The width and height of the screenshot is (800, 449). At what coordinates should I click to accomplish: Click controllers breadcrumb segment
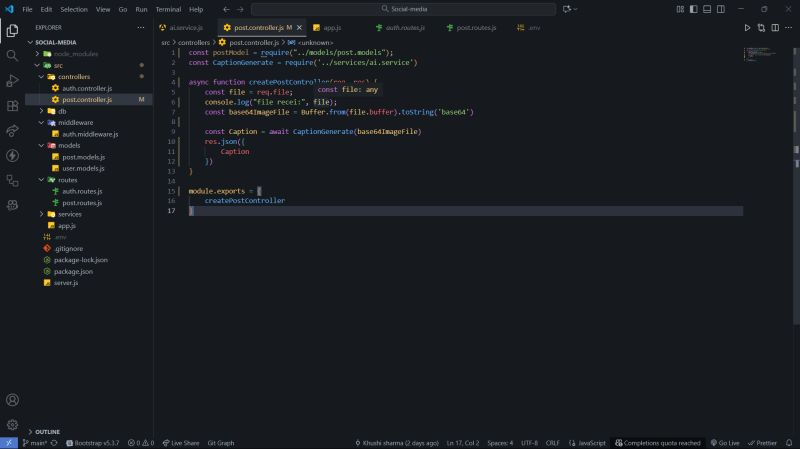194,43
